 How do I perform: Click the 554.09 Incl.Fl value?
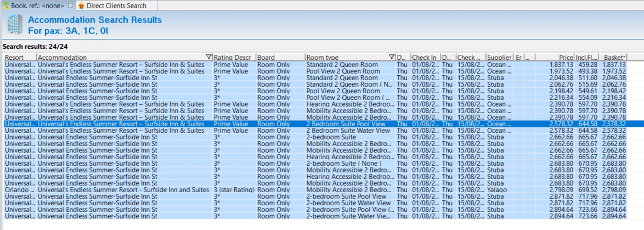[587, 98]
